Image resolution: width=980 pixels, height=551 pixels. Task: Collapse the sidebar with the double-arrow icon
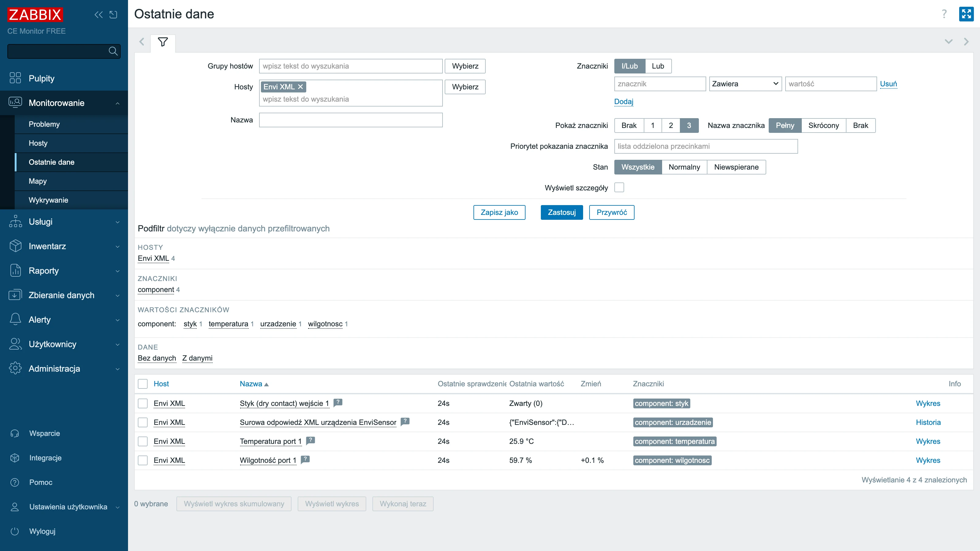coord(99,15)
